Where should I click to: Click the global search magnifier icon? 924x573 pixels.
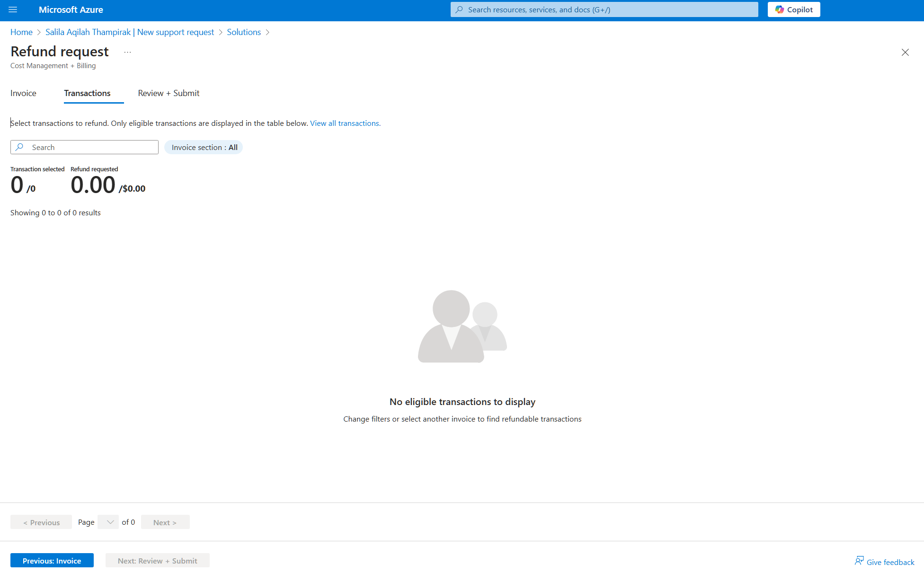[x=459, y=9]
